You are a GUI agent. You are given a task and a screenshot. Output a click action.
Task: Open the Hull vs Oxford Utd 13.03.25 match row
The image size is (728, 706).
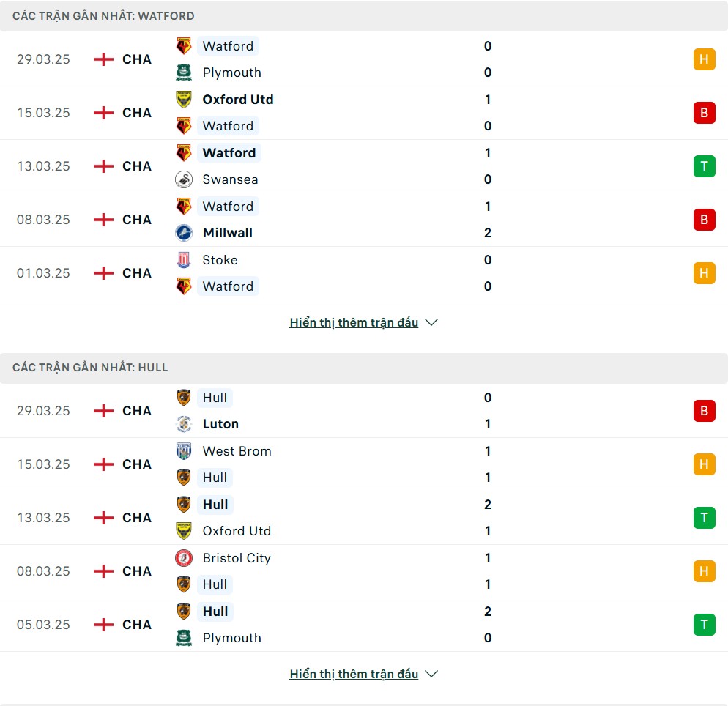click(x=364, y=518)
